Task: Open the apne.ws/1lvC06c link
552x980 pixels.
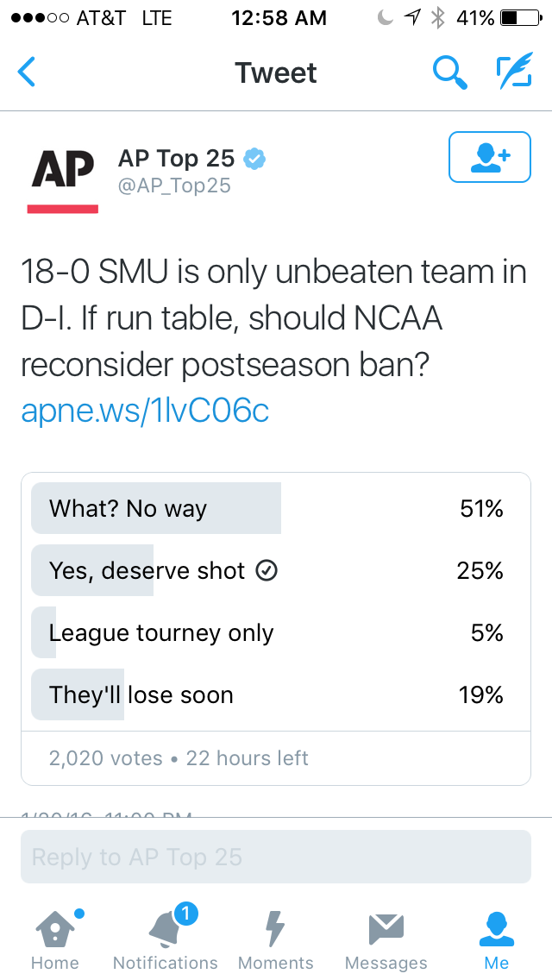Action: pyautogui.click(x=145, y=411)
